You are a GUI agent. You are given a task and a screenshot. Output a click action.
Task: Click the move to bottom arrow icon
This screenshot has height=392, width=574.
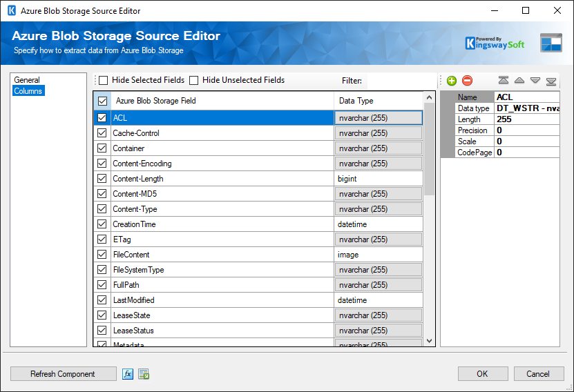tap(551, 81)
